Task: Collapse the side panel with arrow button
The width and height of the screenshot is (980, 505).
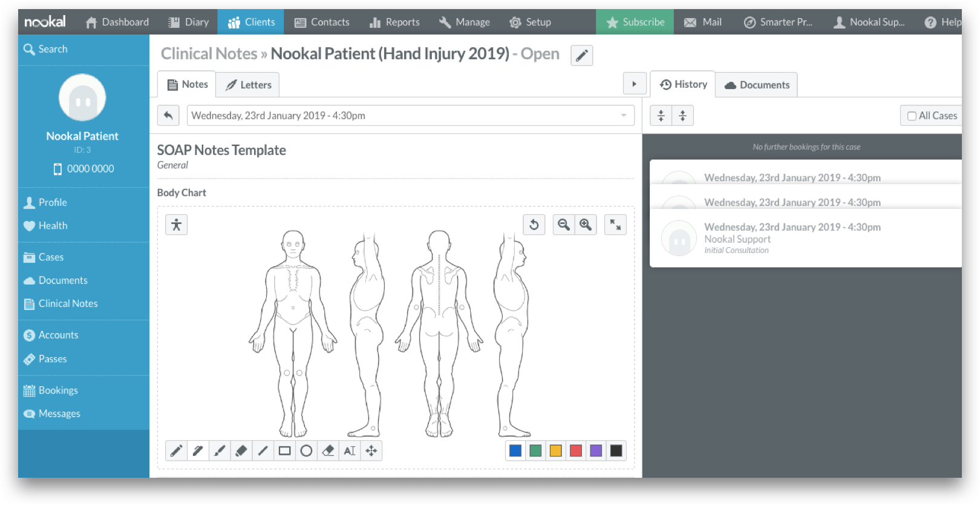Action: click(635, 84)
